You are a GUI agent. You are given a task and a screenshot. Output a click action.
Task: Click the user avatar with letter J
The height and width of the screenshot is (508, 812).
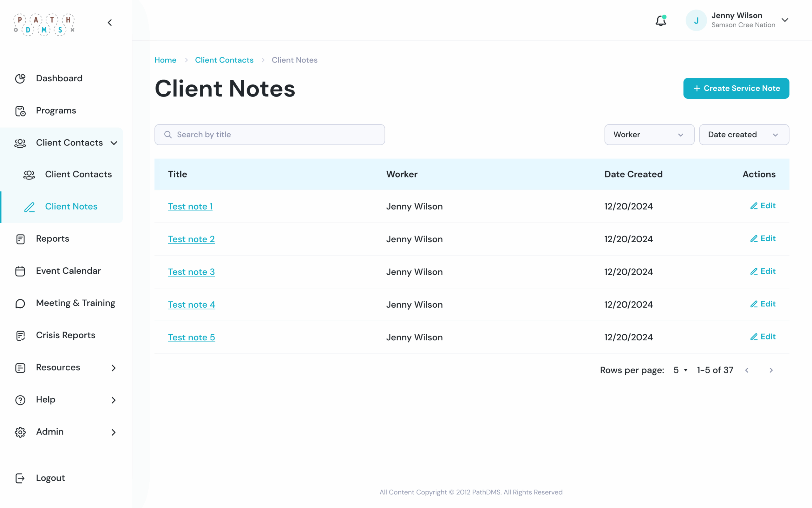pos(696,21)
